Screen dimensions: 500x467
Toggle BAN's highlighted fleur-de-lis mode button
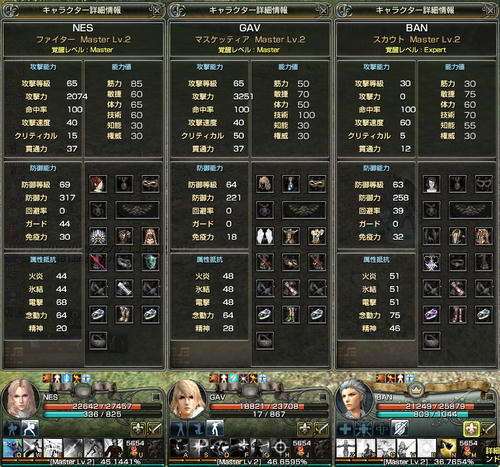coord(471,429)
